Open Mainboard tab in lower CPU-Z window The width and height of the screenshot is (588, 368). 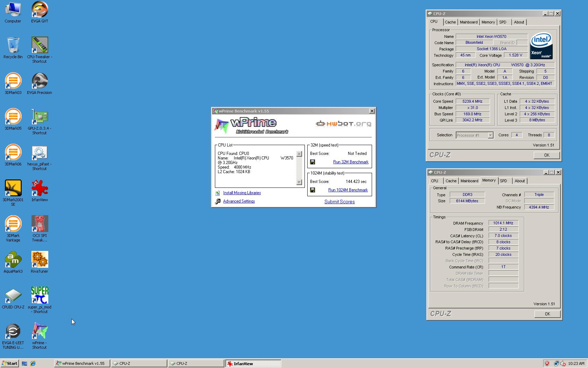469,181
